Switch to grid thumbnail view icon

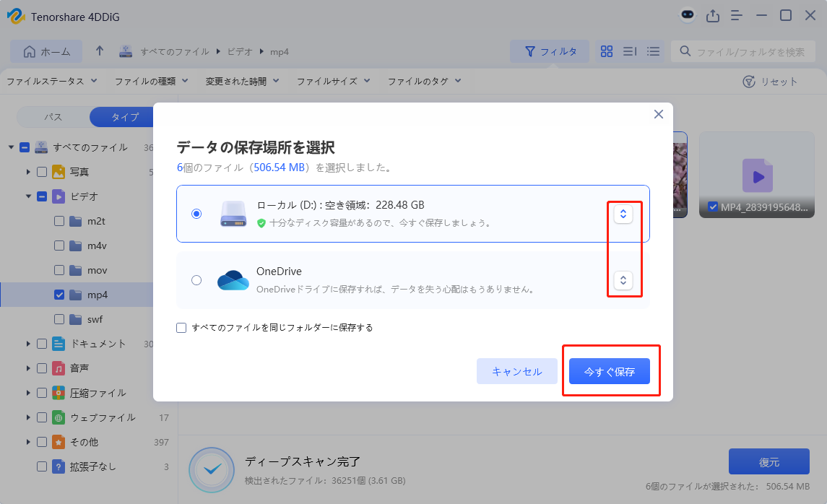(607, 51)
